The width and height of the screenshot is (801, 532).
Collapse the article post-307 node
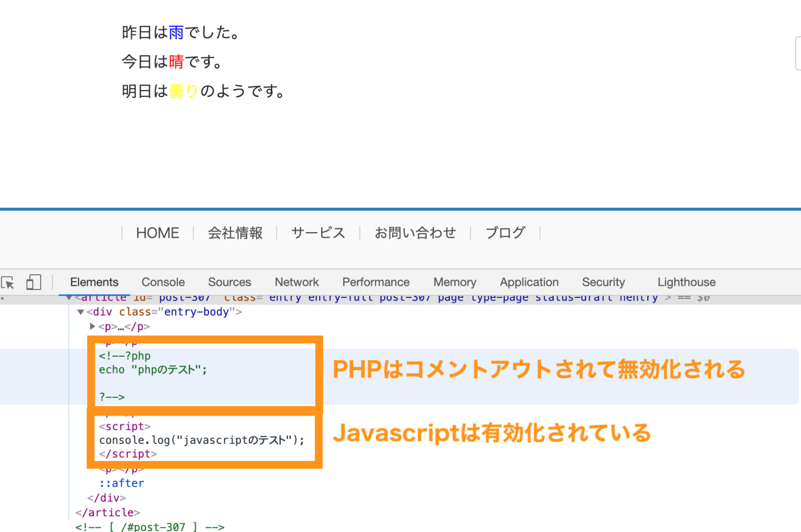(69, 297)
